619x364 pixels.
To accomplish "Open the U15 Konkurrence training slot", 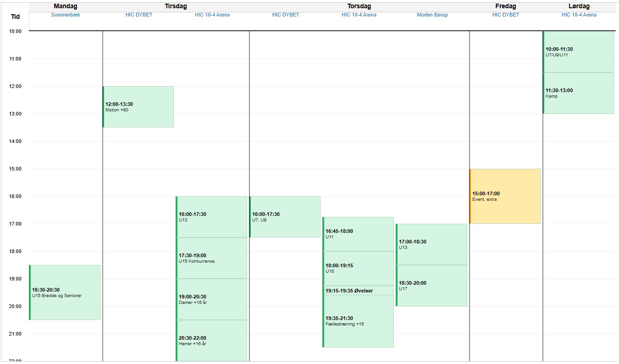I will [x=211, y=258].
